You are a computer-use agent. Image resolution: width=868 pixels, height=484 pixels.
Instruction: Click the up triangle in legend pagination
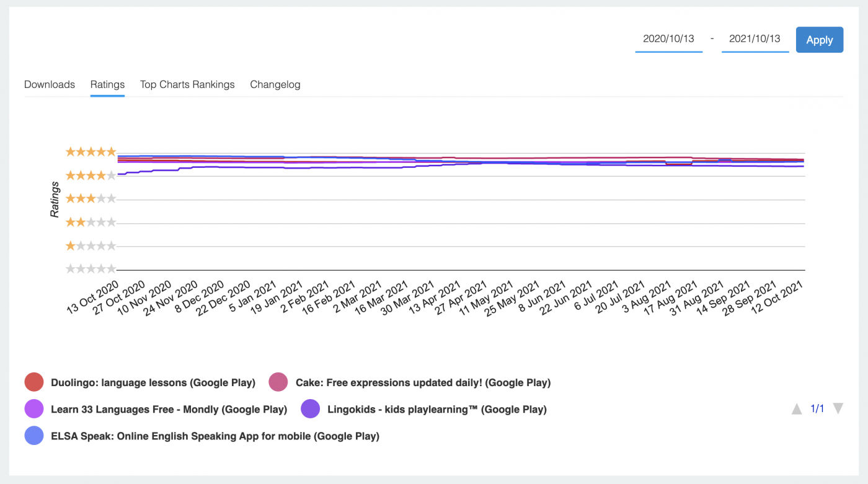(x=797, y=408)
